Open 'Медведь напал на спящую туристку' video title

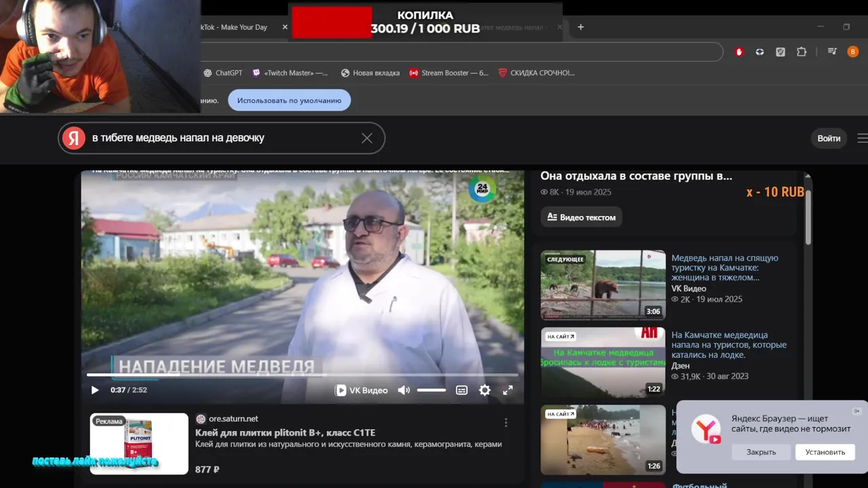click(x=725, y=268)
